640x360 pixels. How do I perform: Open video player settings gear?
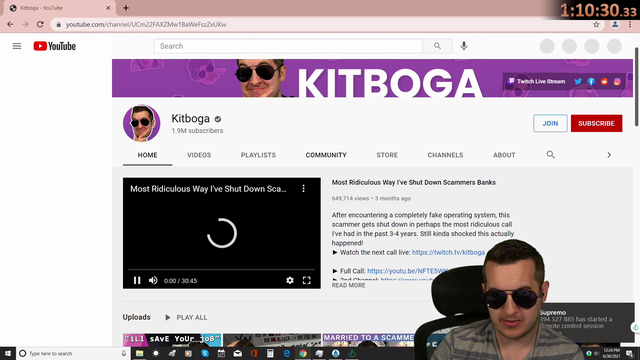(290, 280)
